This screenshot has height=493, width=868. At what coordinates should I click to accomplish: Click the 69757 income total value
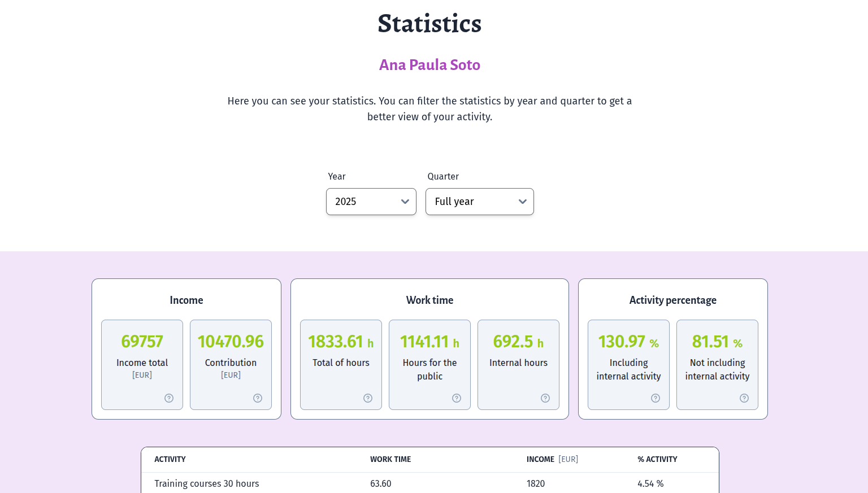142,342
